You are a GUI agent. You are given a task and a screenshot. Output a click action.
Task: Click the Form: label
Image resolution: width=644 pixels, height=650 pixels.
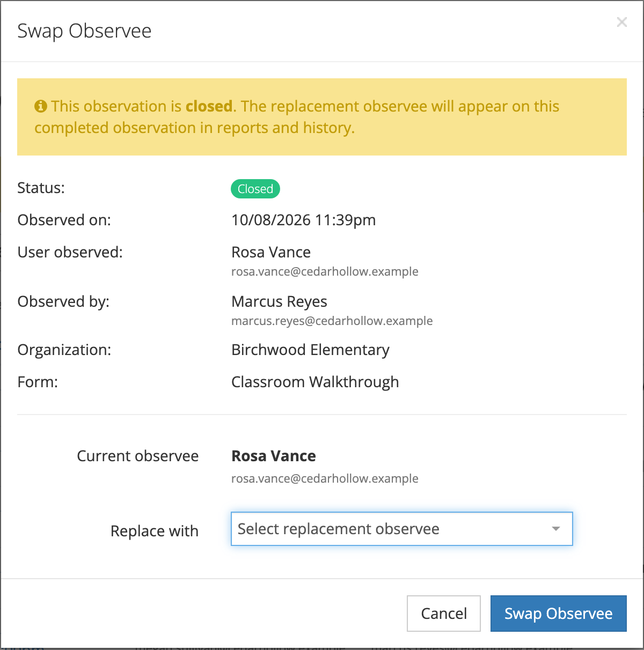coord(38,382)
